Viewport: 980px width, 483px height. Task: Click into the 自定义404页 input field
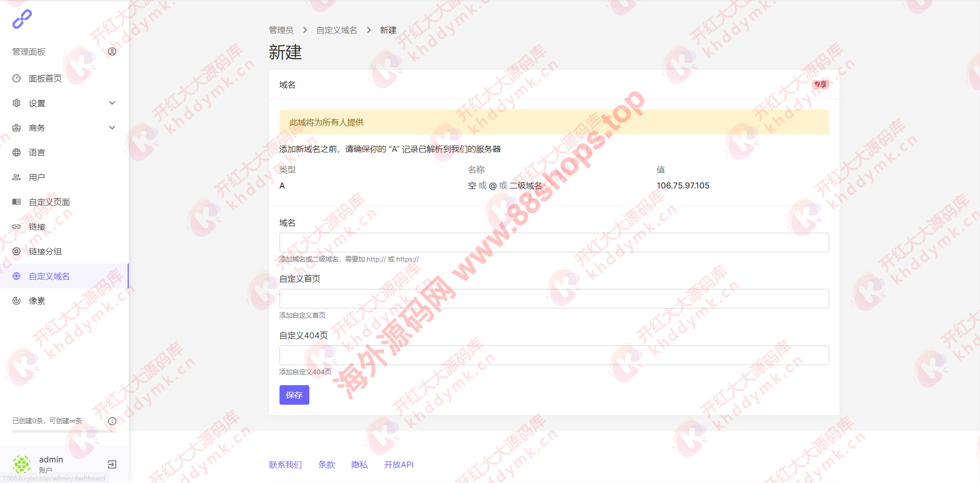(554, 355)
